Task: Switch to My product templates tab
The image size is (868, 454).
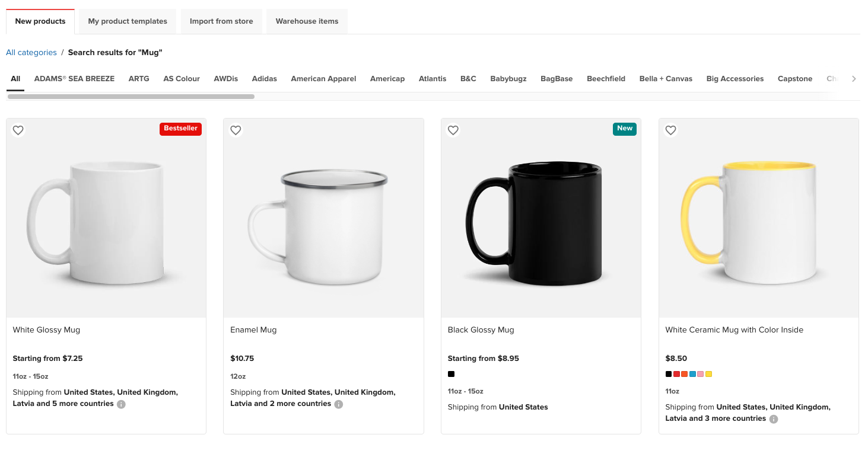Action: coord(128,21)
